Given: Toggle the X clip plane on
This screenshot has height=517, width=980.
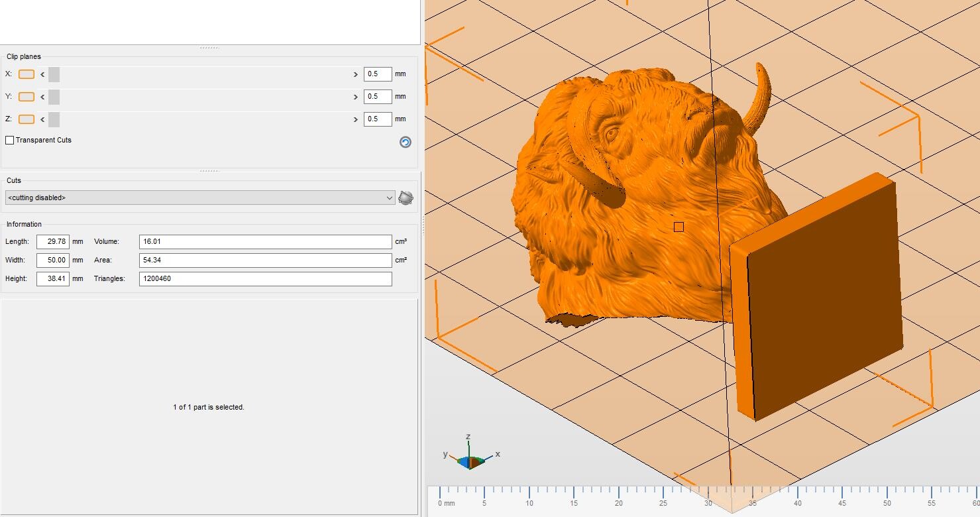Looking at the screenshot, I should tap(26, 74).
